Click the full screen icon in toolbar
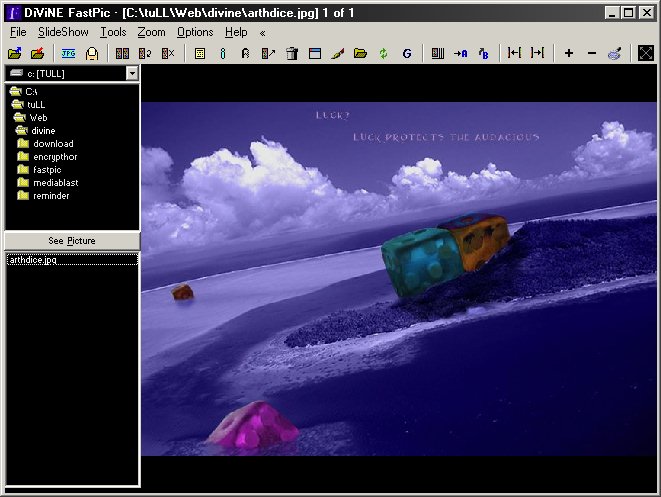Screen dimensions: 661x497 tap(645, 53)
